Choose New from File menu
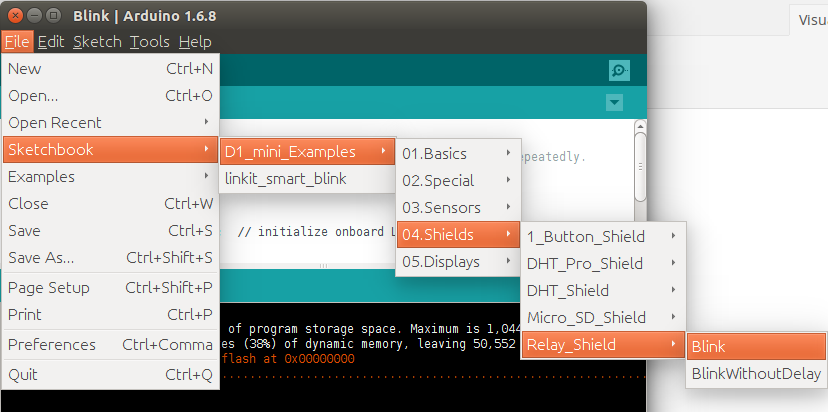Image resolution: width=828 pixels, height=412 pixels. click(x=110, y=69)
